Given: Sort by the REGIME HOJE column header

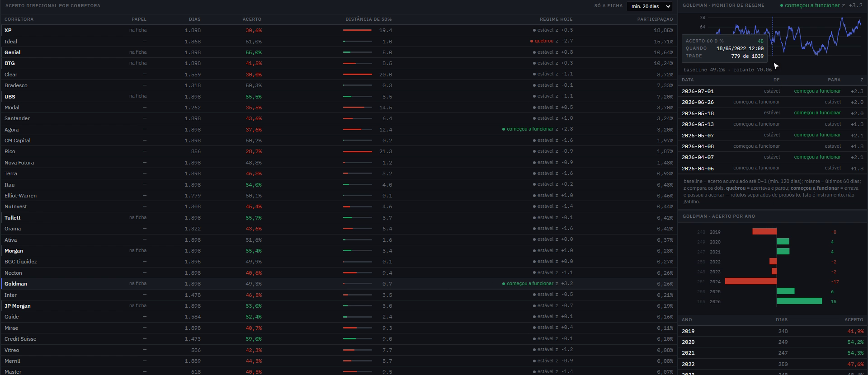Looking at the screenshot, I should click(556, 19).
